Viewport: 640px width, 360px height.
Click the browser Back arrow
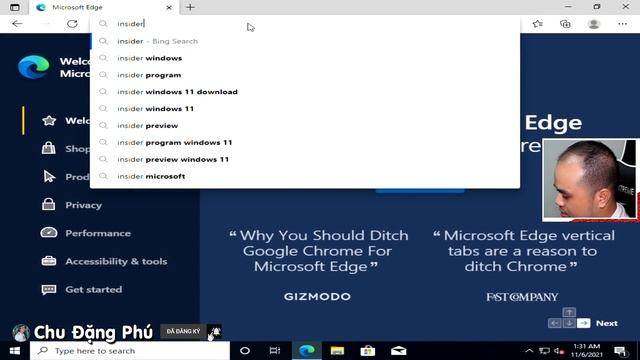17,24
